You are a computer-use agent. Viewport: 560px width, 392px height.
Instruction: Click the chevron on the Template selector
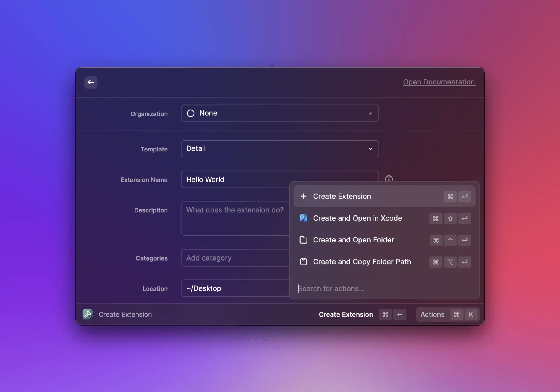[x=371, y=149]
